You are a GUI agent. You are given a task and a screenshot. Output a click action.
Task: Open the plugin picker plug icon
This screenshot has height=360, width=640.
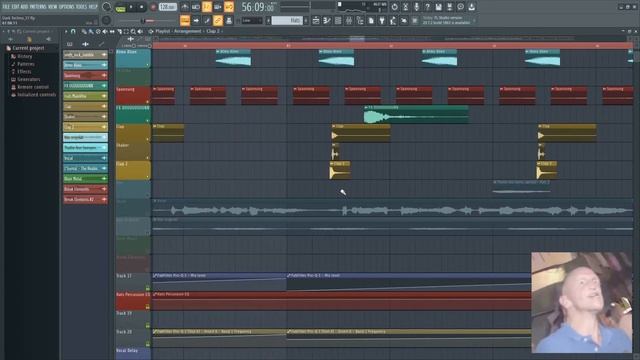pyautogui.click(x=382, y=20)
